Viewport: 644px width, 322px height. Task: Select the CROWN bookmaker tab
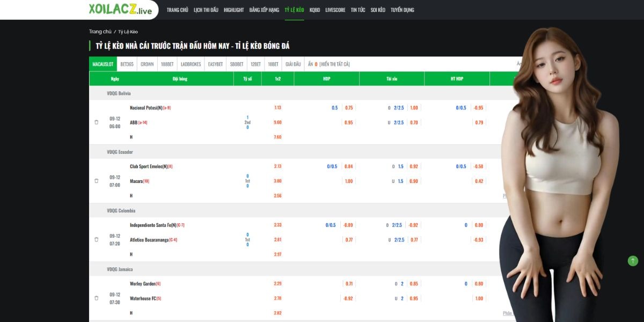coord(147,64)
